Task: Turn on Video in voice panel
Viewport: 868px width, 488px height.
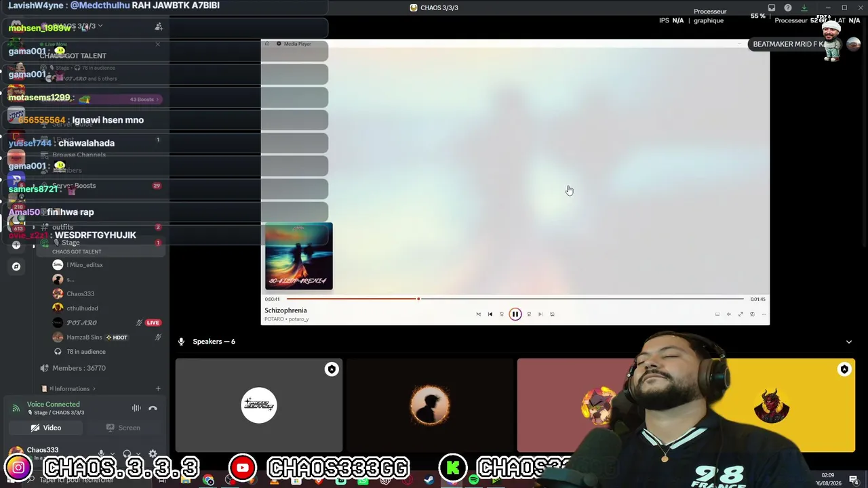Action: click(46, 428)
